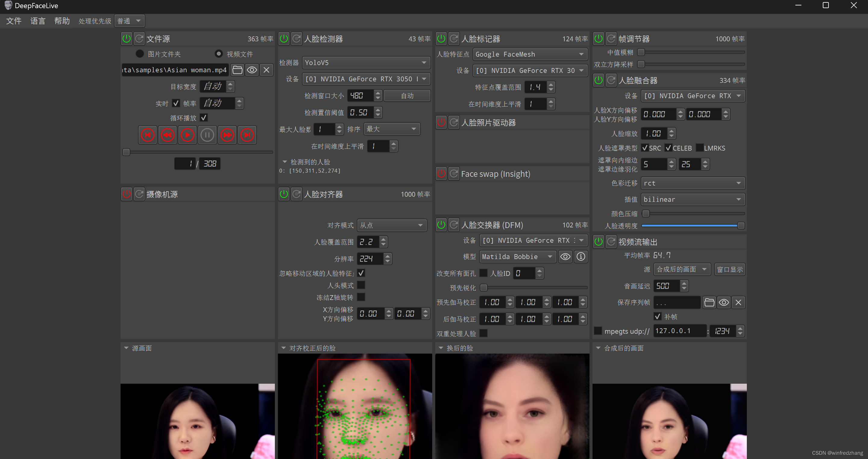Screen dimensions: 868x459
Task: Jump to the last frame button
Action: click(x=247, y=135)
